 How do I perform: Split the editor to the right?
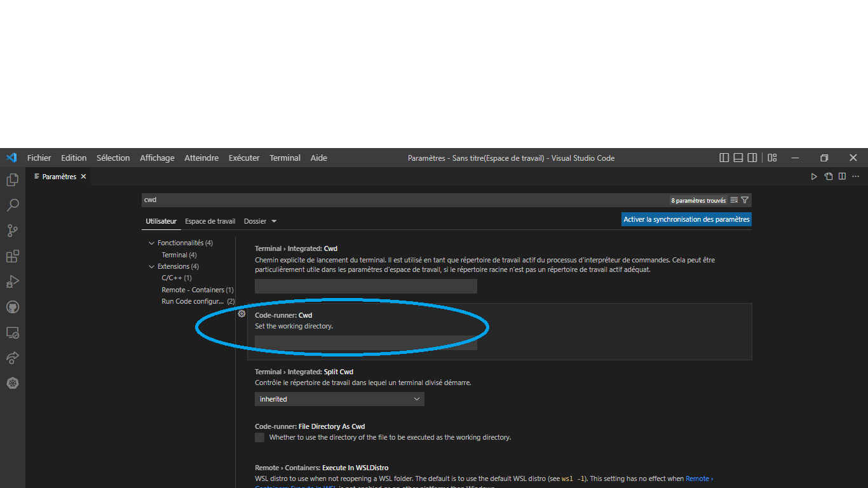[x=842, y=177]
